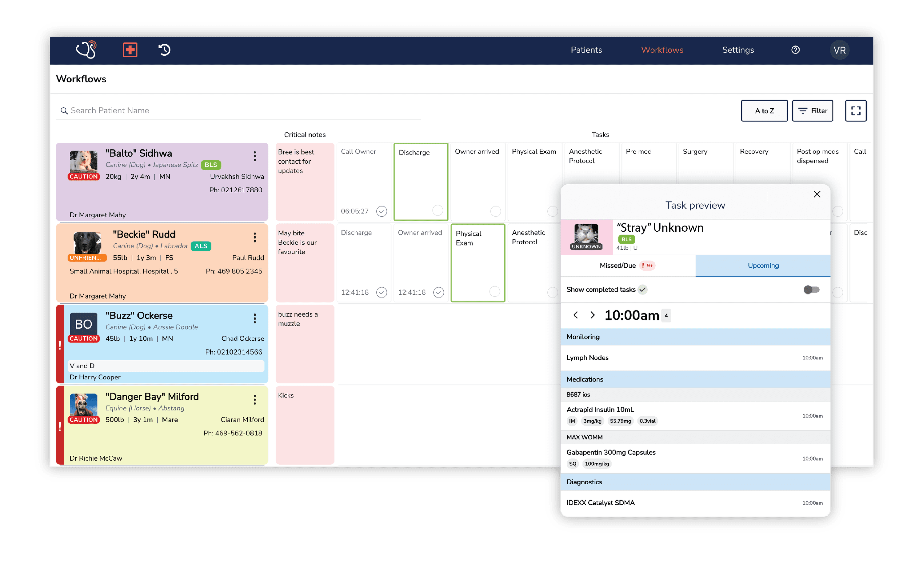Go to previous time slot arrow

point(575,315)
